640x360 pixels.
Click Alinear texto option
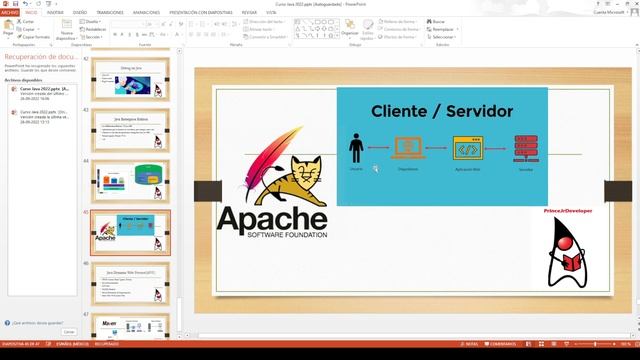coord(259,29)
